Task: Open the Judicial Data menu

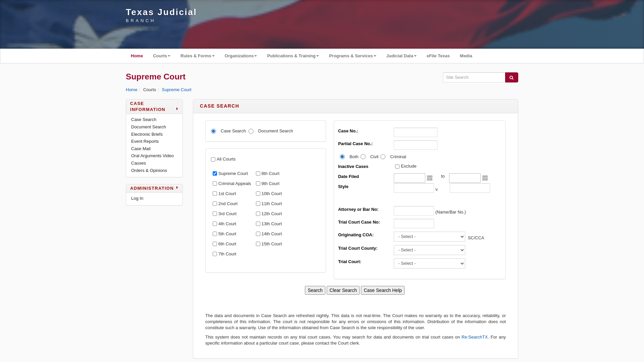Action: tap(401, 56)
